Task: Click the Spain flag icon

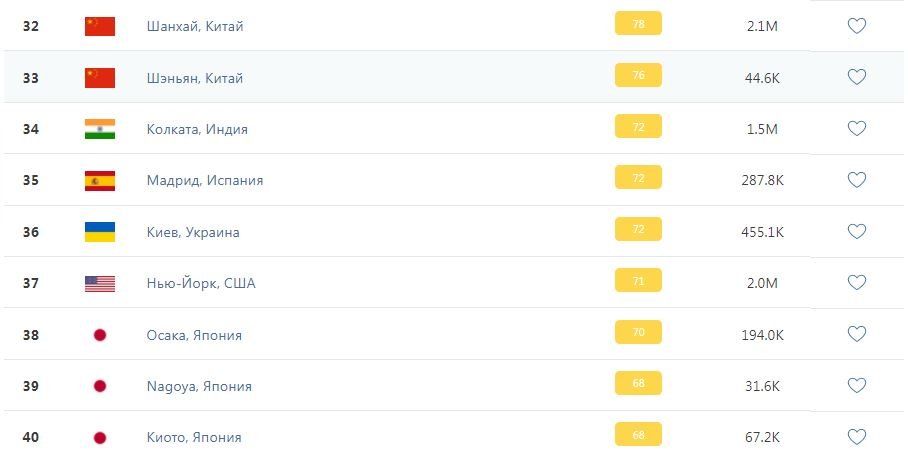Action: click(x=100, y=181)
